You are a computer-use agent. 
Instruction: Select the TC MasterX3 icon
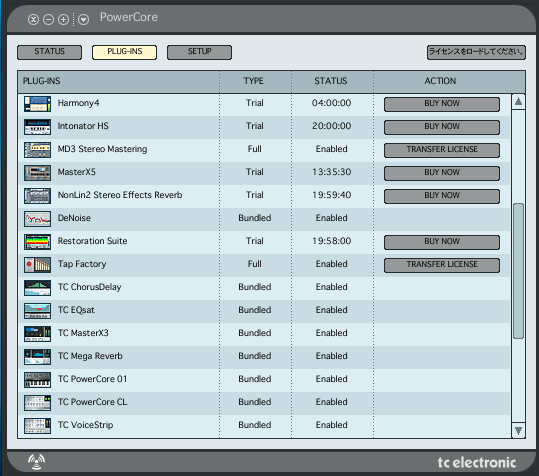pos(37,334)
